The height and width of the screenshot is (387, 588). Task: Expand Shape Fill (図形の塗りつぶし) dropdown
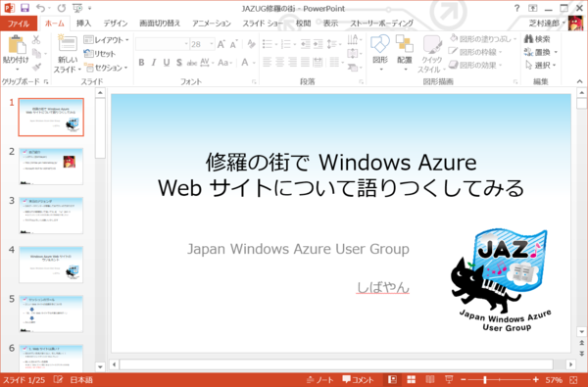tap(514, 38)
